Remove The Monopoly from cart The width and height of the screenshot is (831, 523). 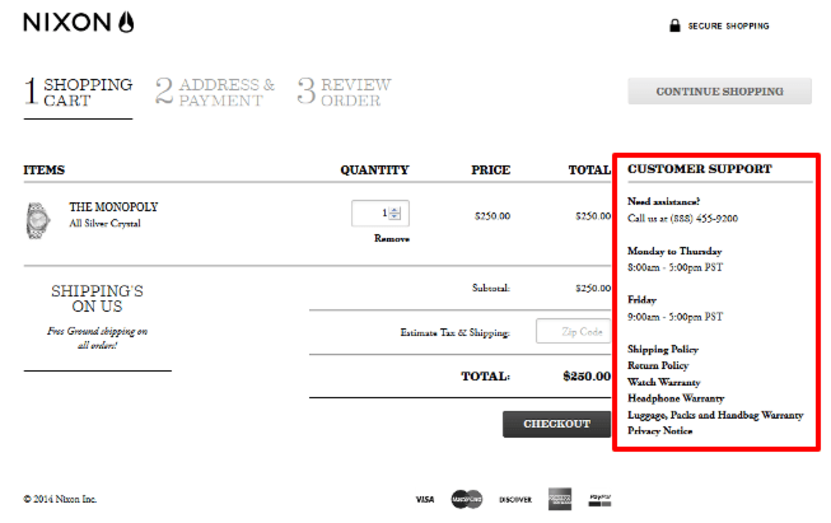pyautogui.click(x=392, y=238)
